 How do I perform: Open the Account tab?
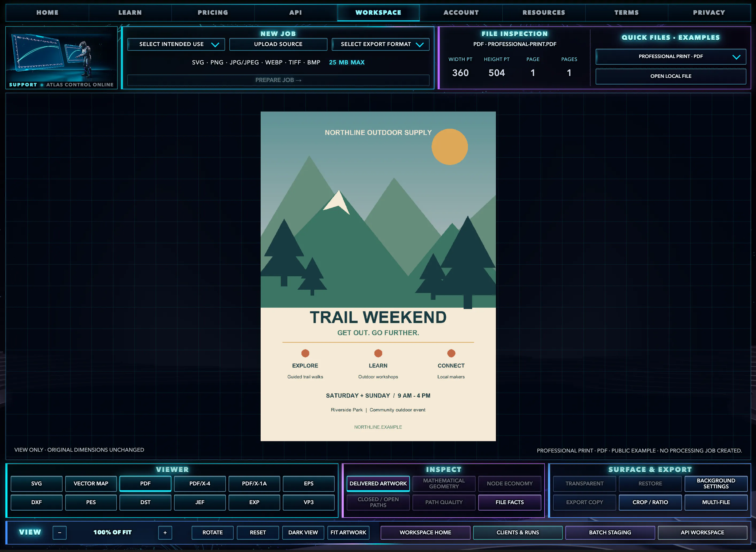click(x=461, y=12)
